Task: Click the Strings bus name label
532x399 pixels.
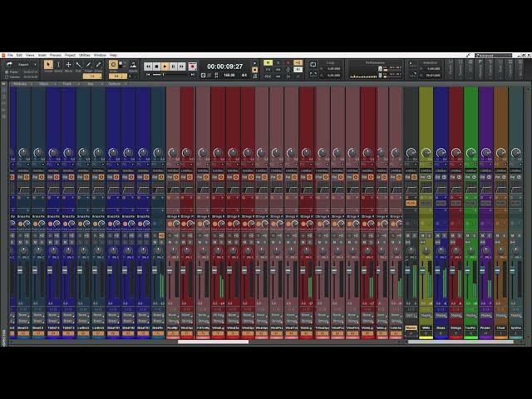Action: click(456, 328)
